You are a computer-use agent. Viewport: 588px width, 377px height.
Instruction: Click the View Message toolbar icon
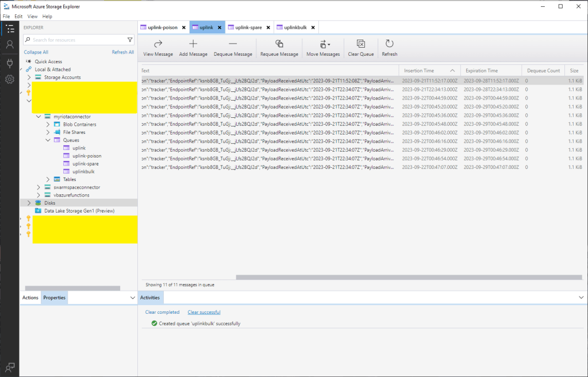[158, 44]
